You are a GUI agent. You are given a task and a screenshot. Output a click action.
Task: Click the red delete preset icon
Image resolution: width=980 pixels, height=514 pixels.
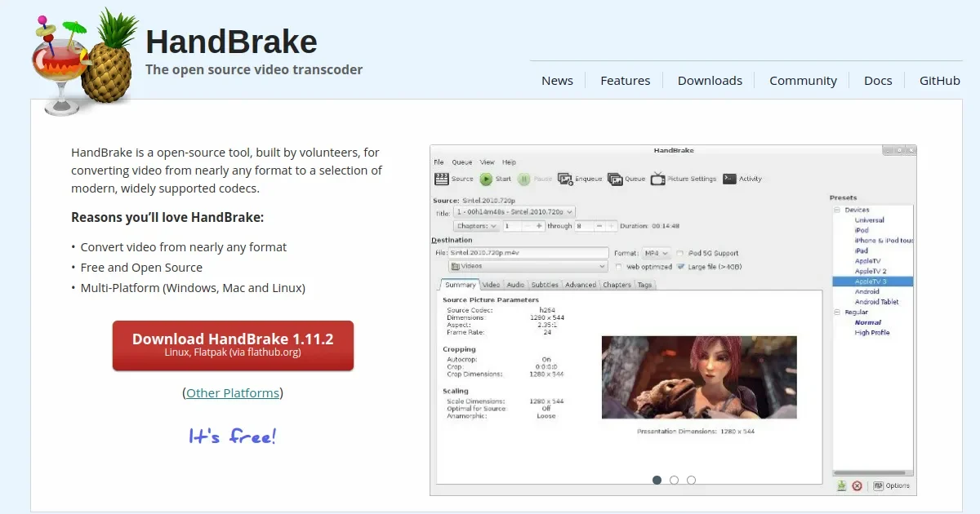(857, 485)
